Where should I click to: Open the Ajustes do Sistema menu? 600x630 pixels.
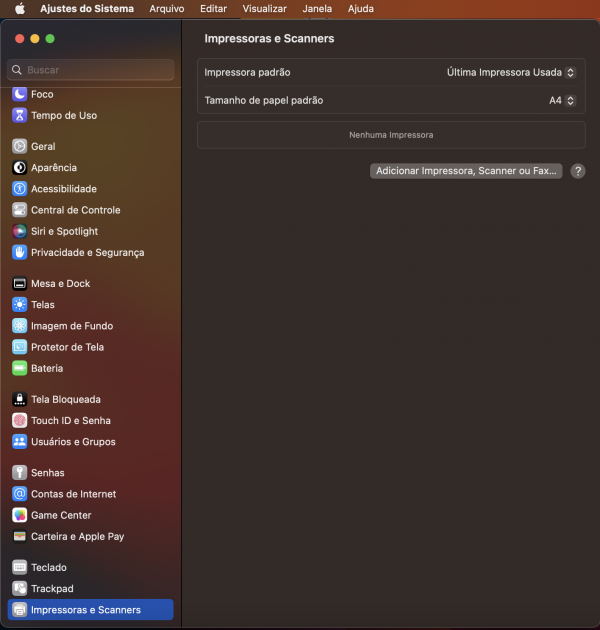pos(87,8)
